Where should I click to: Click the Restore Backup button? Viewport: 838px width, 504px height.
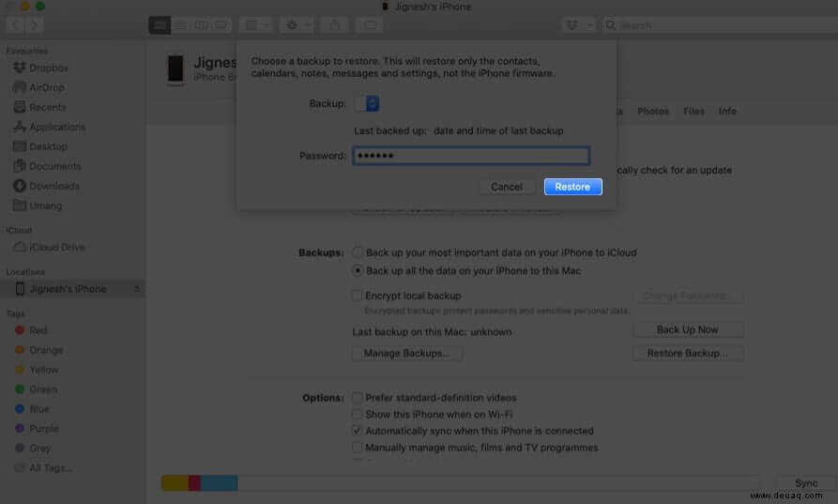click(687, 353)
